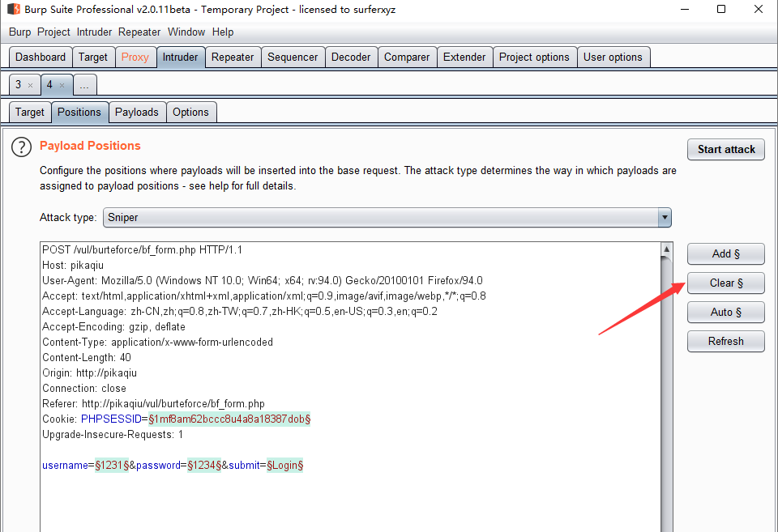Screen dimensions: 778x532
Task: Close Intruder tab 3
Action: tap(30, 85)
